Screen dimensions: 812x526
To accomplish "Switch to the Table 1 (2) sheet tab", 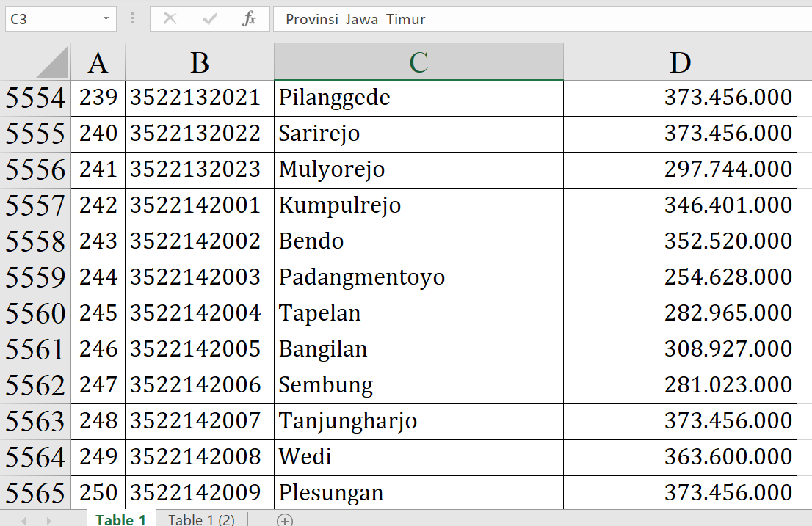I will click(201, 519).
